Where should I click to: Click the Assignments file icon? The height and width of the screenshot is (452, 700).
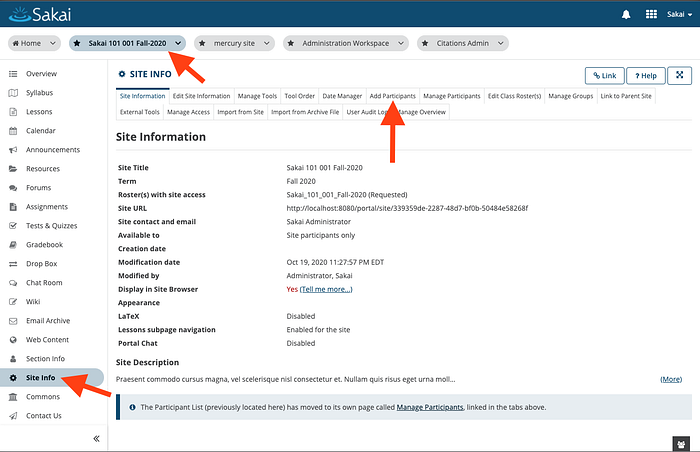tap(13, 207)
